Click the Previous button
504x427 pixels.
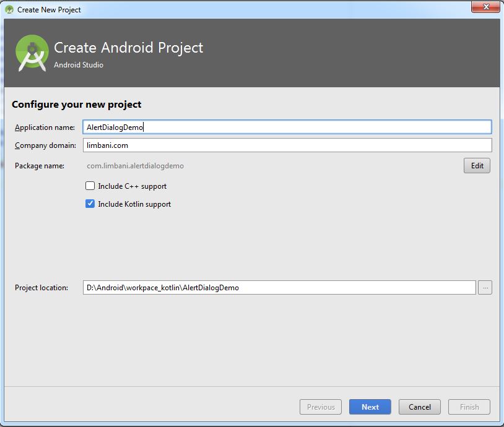[320, 407]
